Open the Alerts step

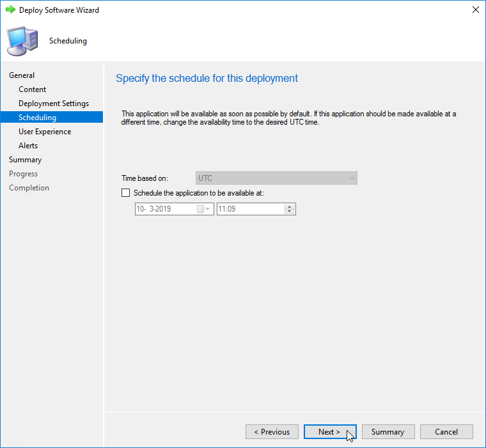pos(28,146)
